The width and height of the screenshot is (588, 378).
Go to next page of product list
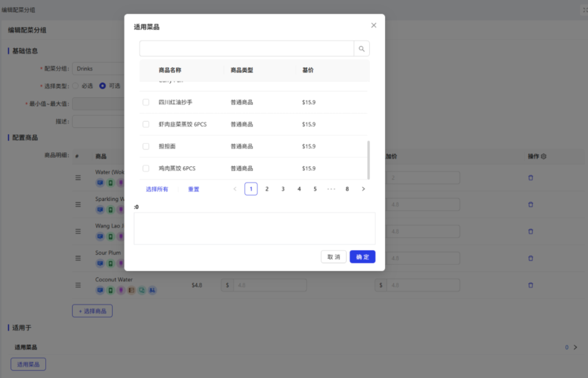click(363, 189)
